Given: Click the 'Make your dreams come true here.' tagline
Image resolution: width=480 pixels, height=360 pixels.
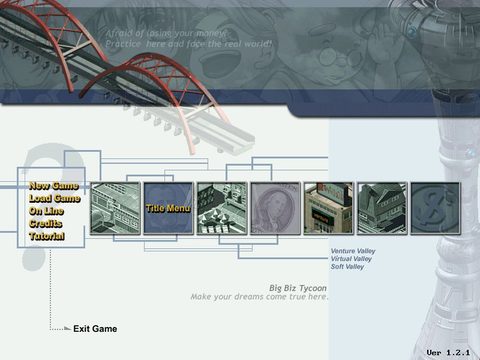Looking at the screenshot, I should click(x=260, y=297).
